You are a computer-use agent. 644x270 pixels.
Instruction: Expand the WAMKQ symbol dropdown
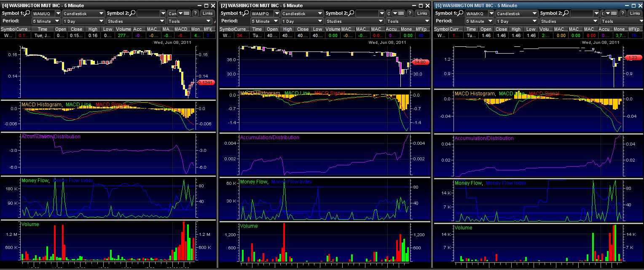[x=491, y=13]
